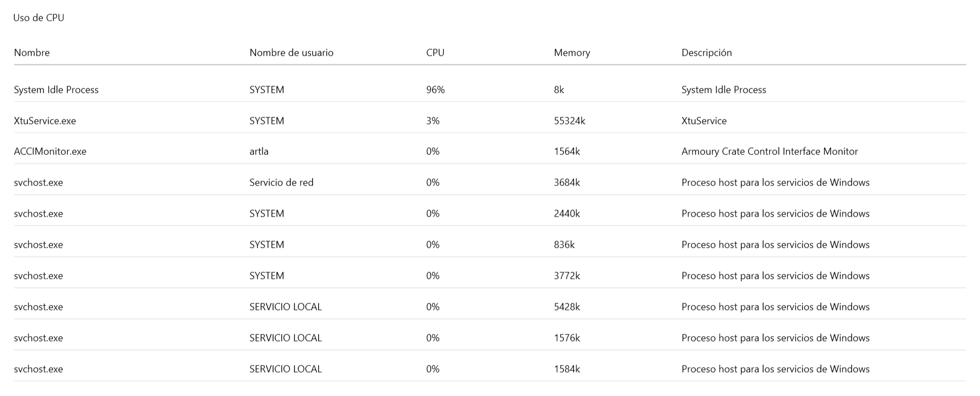Viewport: 980px width, 396px height.
Task: Select the svchost.exe row using 836k
Action: click(x=490, y=244)
